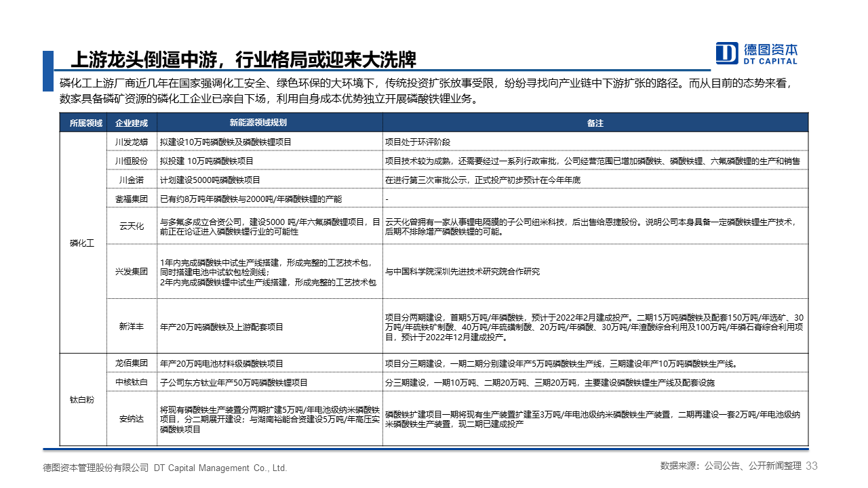
Task: Select the 云天化 company cell
Action: point(132,226)
